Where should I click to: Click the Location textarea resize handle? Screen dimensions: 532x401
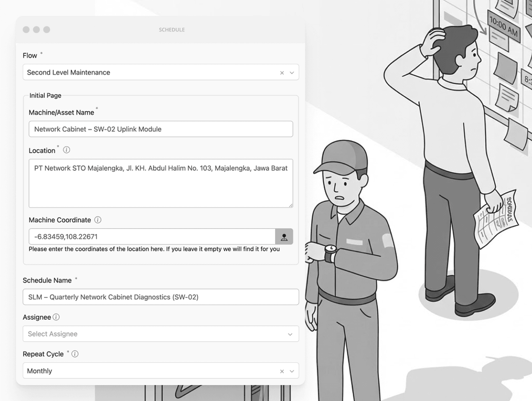pos(291,205)
